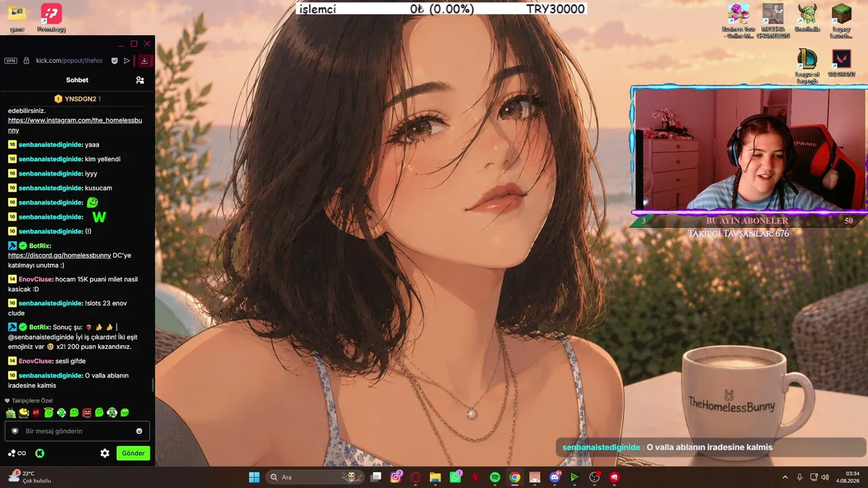Click the green Kick K logo icon
The width and height of the screenshot is (868, 488).
[40, 453]
